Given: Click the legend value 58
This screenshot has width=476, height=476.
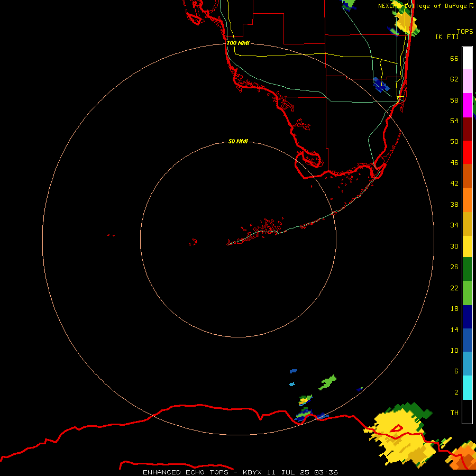Looking at the screenshot, I should 454,100.
